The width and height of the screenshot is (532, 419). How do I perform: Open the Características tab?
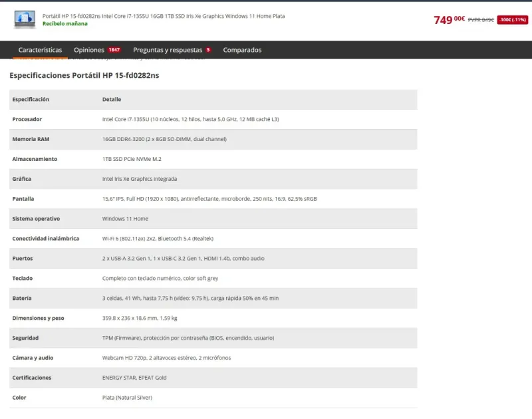point(40,50)
